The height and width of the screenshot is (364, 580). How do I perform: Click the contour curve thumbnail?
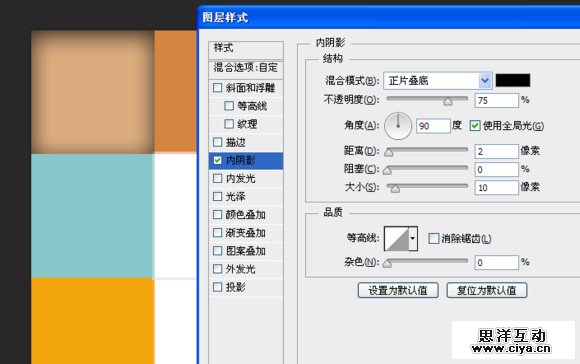(397, 238)
